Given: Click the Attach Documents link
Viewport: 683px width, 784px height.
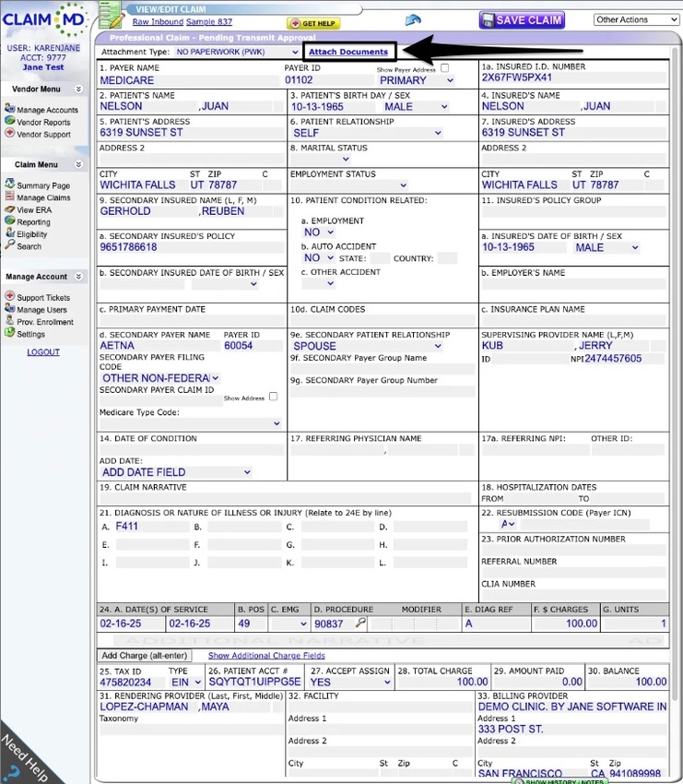Looking at the screenshot, I should coord(348,52).
